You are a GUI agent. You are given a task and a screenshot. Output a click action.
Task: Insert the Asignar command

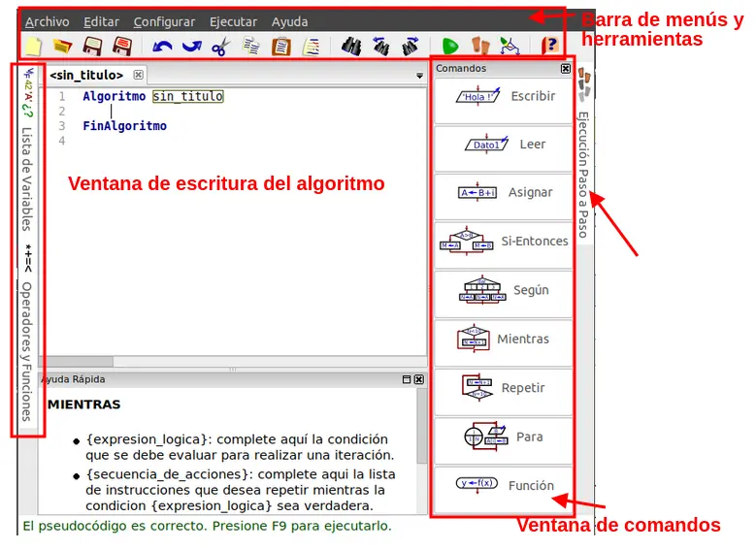pyautogui.click(x=504, y=197)
